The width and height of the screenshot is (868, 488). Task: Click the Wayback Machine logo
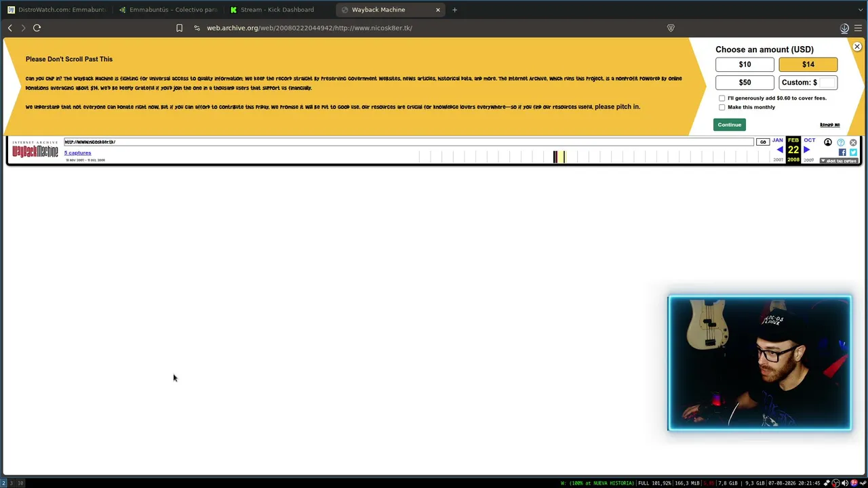click(x=35, y=150)
